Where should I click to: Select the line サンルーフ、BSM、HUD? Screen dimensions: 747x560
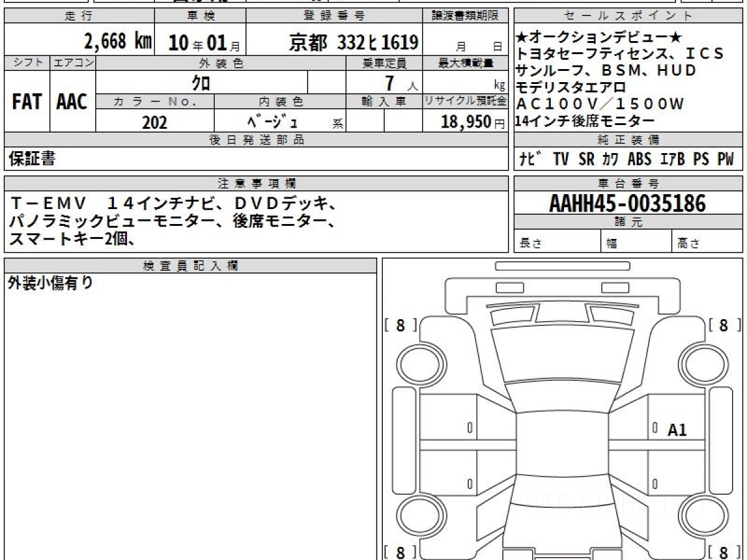(x=606, y=71)
